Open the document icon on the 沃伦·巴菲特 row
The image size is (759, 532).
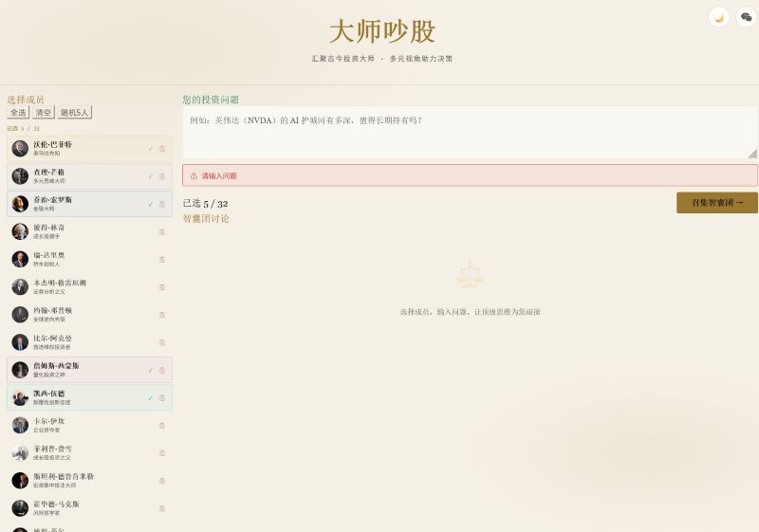pyautogui.click(x=162, y=149)
